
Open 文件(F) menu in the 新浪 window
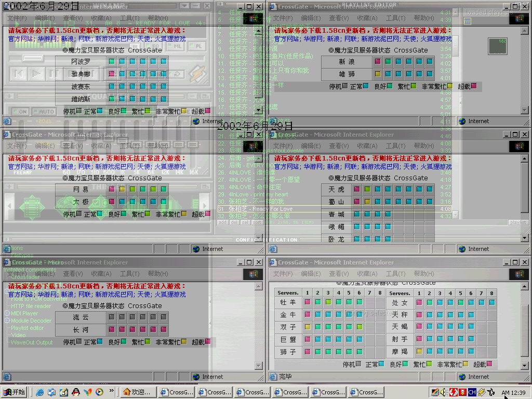pos(283,18)
